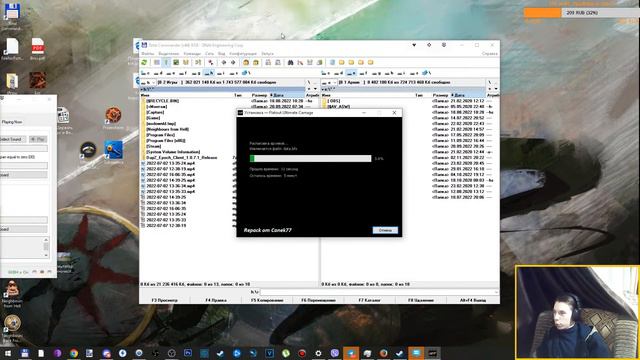Image resolution: width=640 pixels, height=360 pixels.
Task: Select the DayZ_Epoch_Client_1.0.7.1_Release file
Action: 181,158
